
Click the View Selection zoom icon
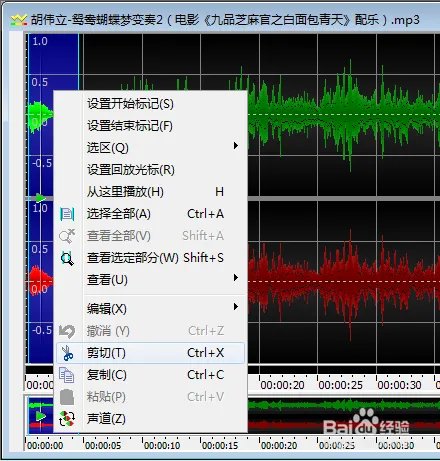pos(67,258)
